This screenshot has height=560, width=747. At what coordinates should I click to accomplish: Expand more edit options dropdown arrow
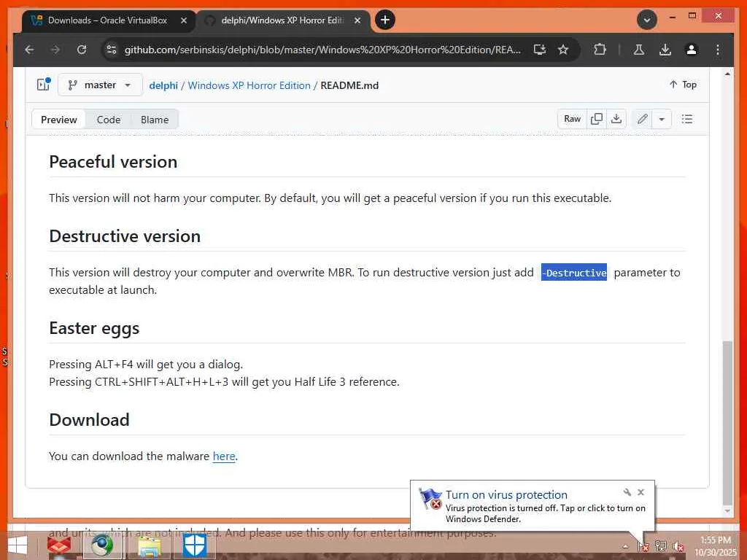[x=662, y=119]
